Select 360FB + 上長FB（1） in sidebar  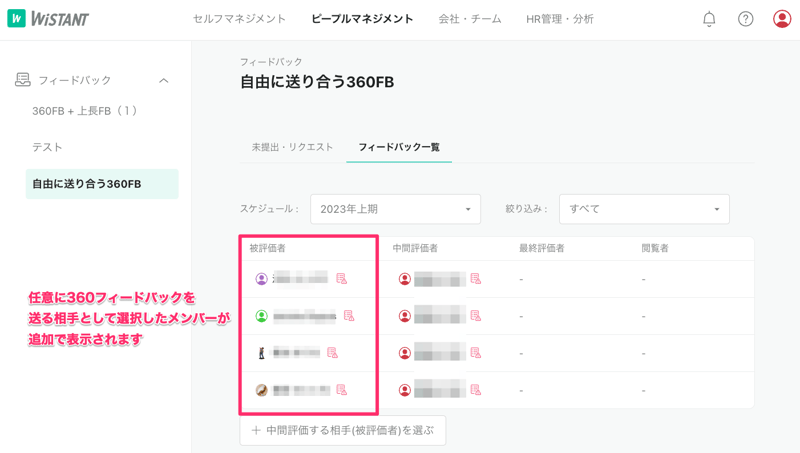[x=85, y=111]
